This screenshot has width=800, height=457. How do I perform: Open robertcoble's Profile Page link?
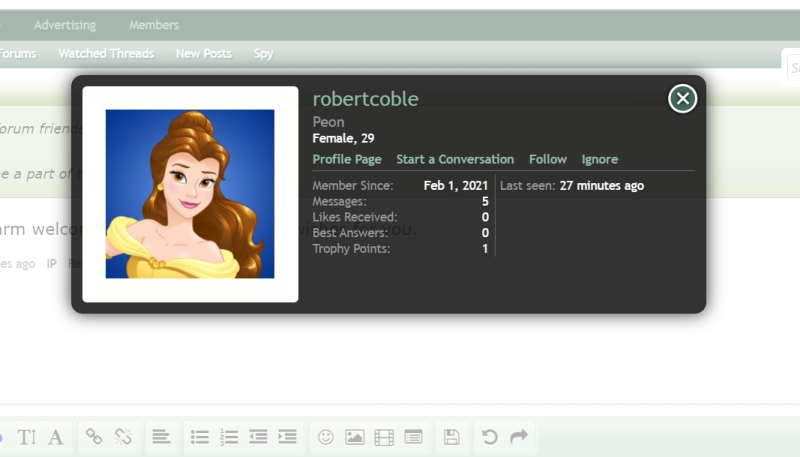347,160
